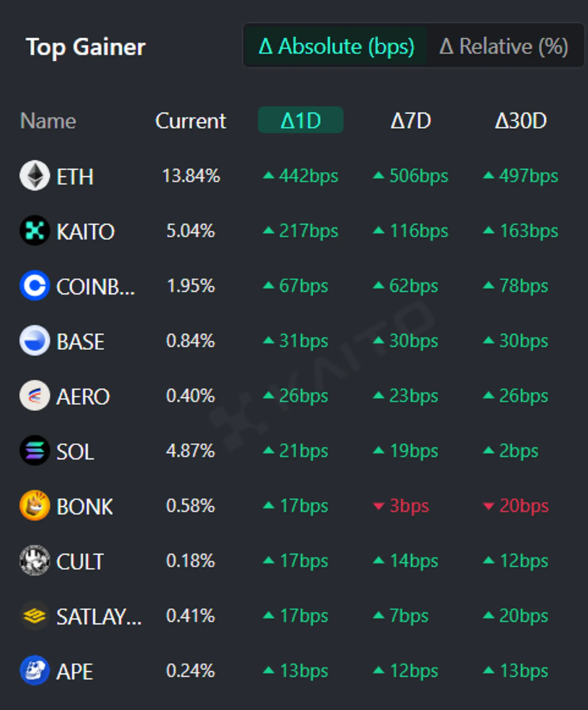Click the AERO token logo icon
This screenshot has height=710, width=588.
(x=34, y=396)
